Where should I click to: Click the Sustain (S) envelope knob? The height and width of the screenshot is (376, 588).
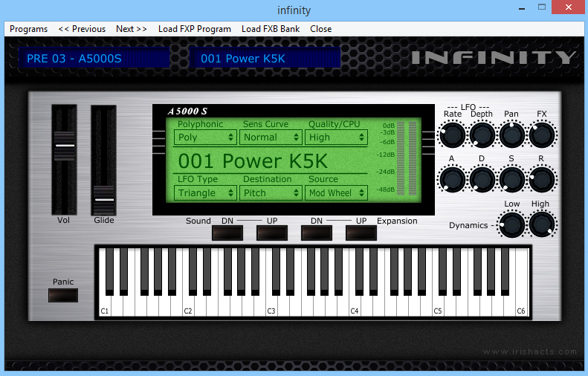click(512, 179)
